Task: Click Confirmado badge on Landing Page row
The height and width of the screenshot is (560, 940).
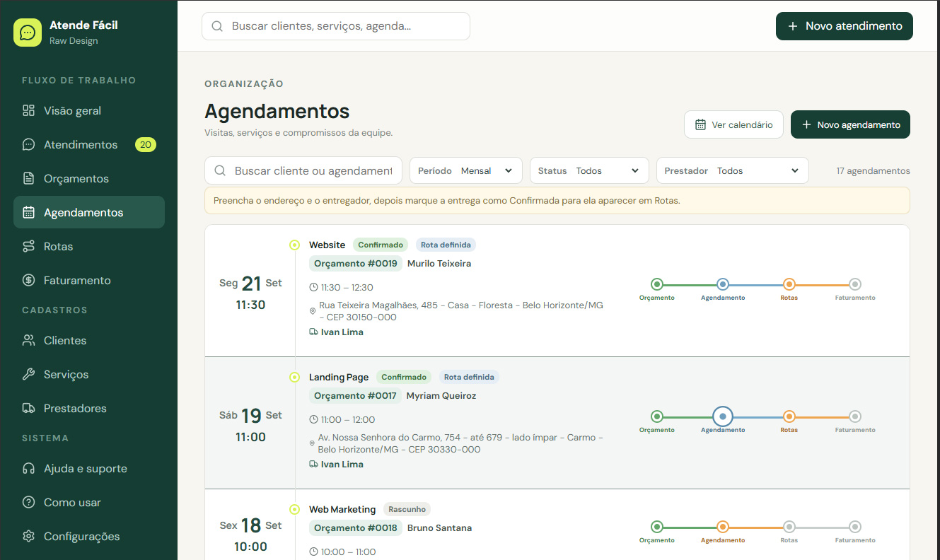Action: (x=405, y=377)
